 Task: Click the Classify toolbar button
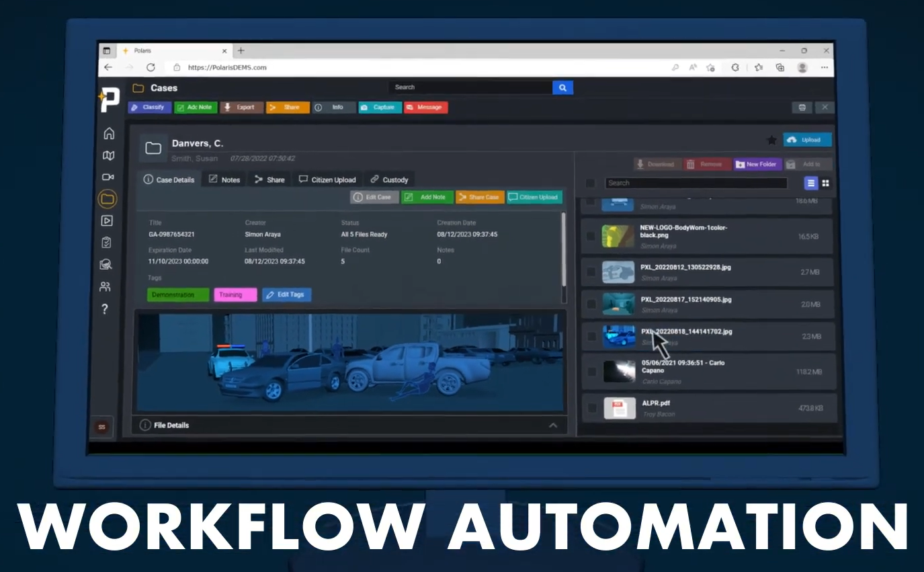pos(150,108)
